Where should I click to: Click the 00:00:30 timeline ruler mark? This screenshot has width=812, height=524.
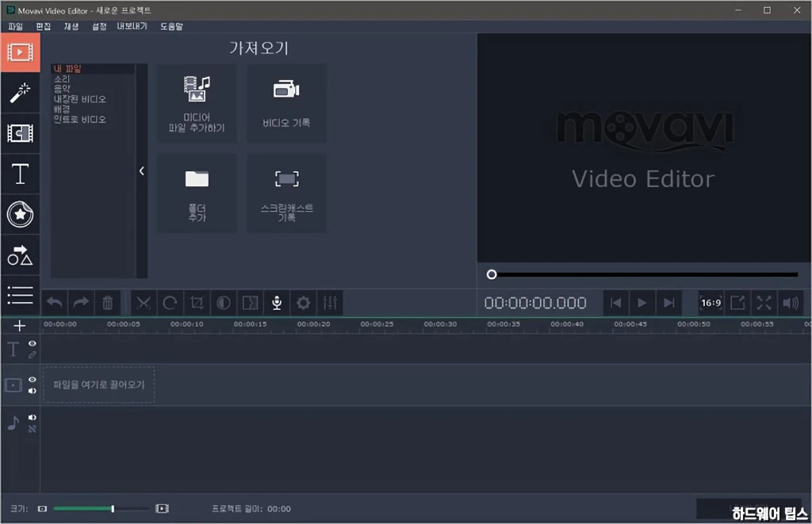click(x=440, y=324)
